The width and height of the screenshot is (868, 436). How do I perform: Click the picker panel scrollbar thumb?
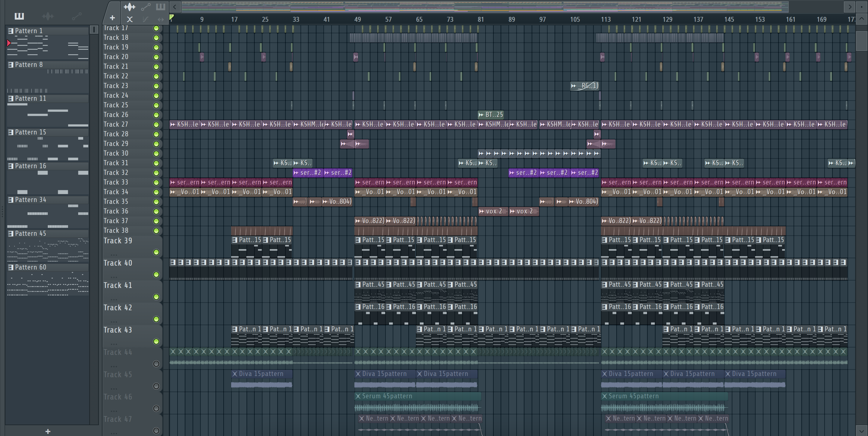pos(94,30)
